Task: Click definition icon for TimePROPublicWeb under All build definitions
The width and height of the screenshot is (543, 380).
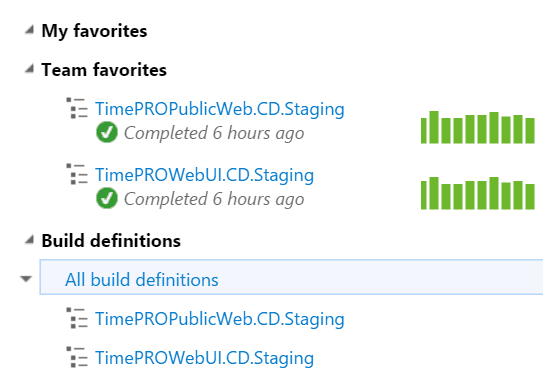Action: 77,318
